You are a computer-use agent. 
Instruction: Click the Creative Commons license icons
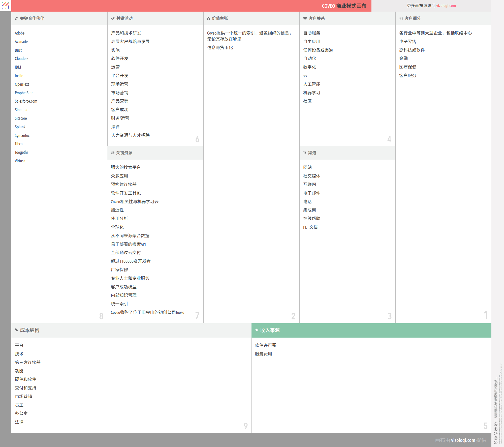click(x=495, y=433)
